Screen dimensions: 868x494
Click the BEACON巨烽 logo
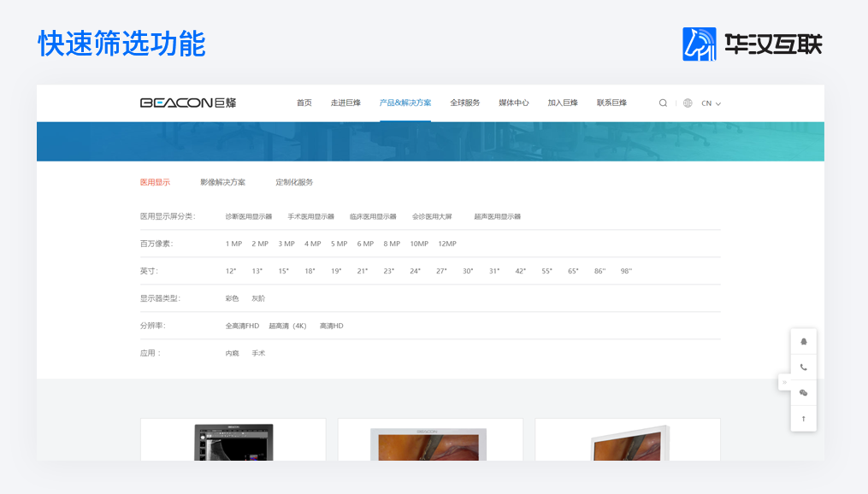tap(188, 103)
